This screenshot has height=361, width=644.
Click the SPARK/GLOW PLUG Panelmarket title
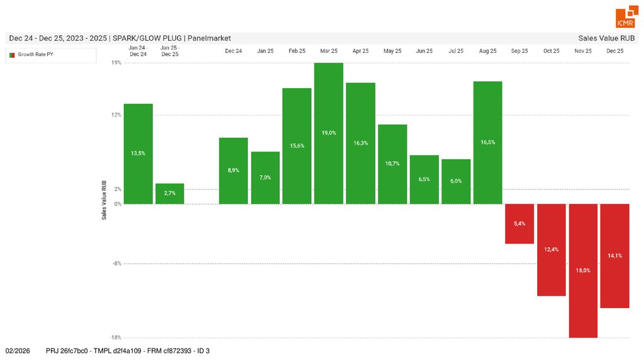(x=119, y=38)
